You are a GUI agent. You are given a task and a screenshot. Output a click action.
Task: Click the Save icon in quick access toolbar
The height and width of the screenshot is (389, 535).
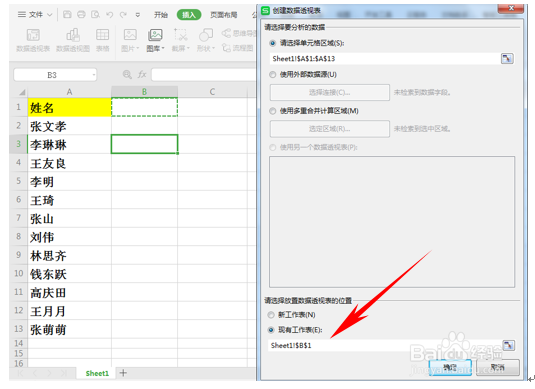pyautogui.click(x=68, y=14)
